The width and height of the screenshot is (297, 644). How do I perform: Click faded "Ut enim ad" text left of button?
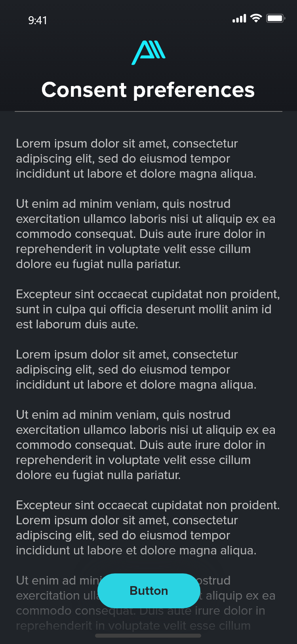(x=55, y=581)
